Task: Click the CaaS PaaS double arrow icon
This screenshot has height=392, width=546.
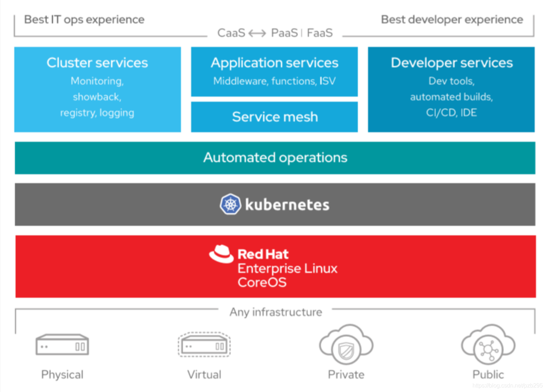Action: [x=257, y=33]
